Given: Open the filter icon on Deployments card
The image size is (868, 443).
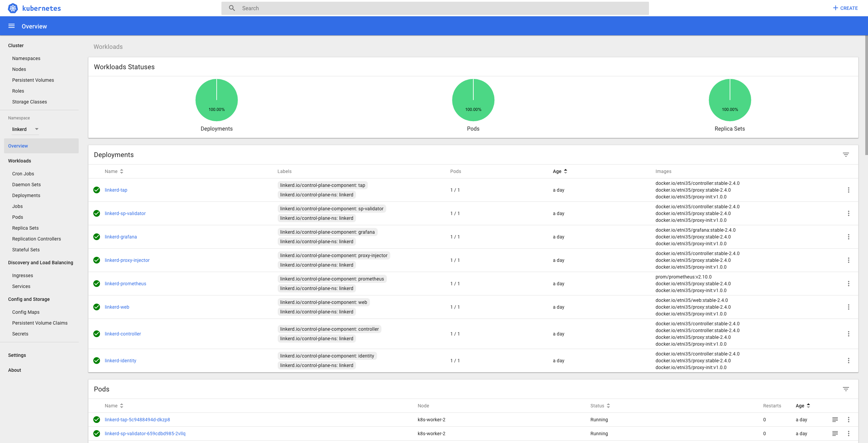Looking at the screenshot, I should tap(846, 155).
